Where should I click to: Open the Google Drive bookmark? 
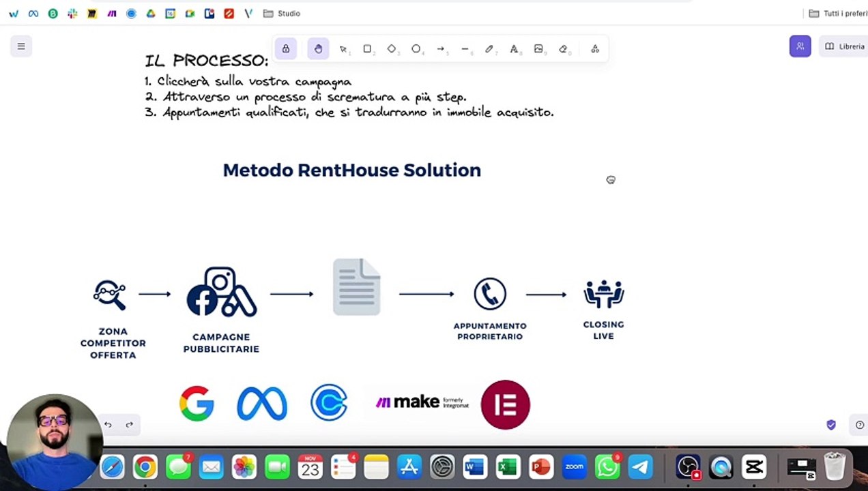(x=151, y=14)
